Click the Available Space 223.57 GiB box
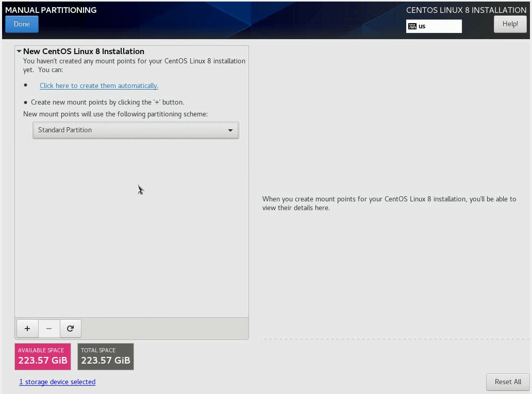 tap(43, 356)
